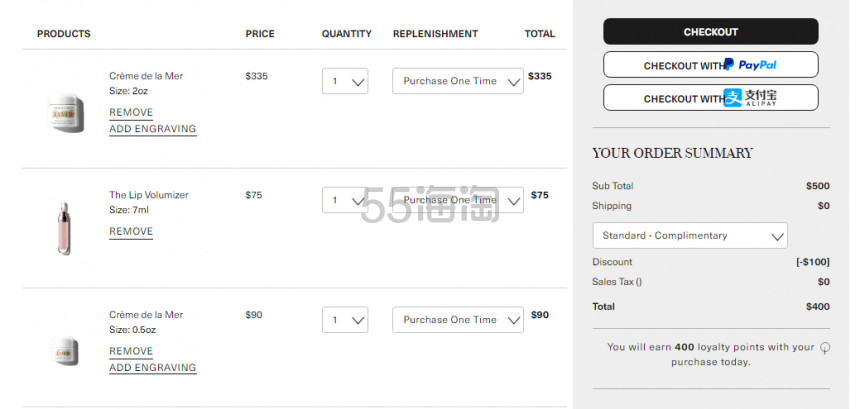Remove the Crème de la Mer 2oz item

(131, 113)
